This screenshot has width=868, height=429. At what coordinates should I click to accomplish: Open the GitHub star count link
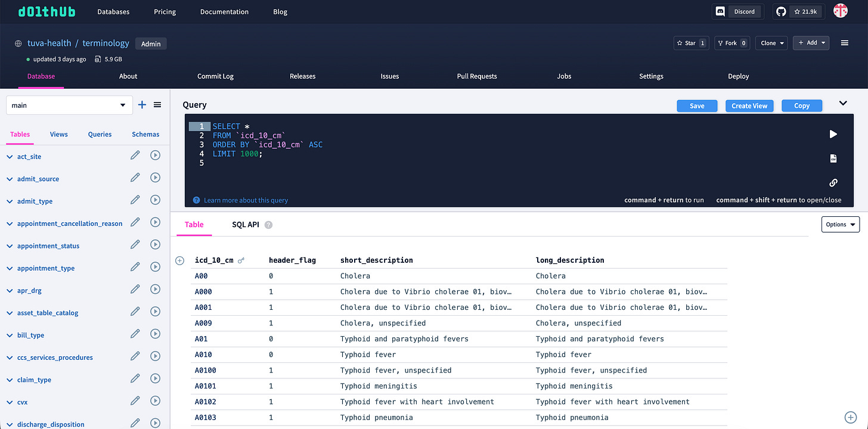pos(799,11)
